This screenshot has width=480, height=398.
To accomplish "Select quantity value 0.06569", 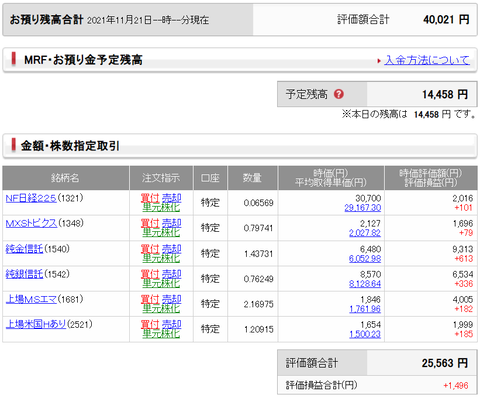I will click(258, 203).
